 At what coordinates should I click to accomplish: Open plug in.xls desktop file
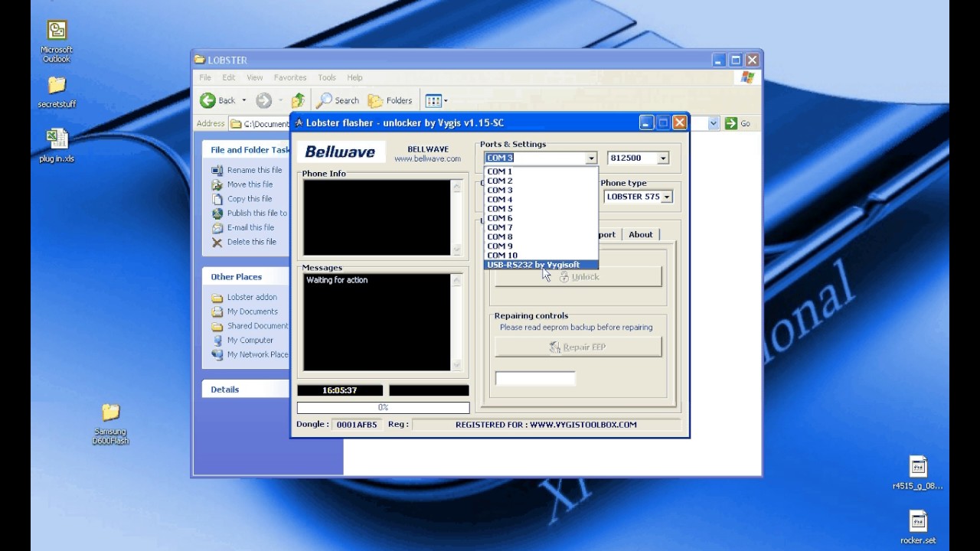[x=57, y=145]
